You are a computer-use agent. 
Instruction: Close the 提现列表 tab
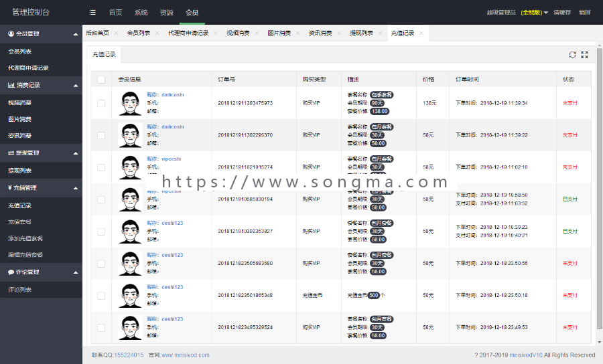coord(380,33)
